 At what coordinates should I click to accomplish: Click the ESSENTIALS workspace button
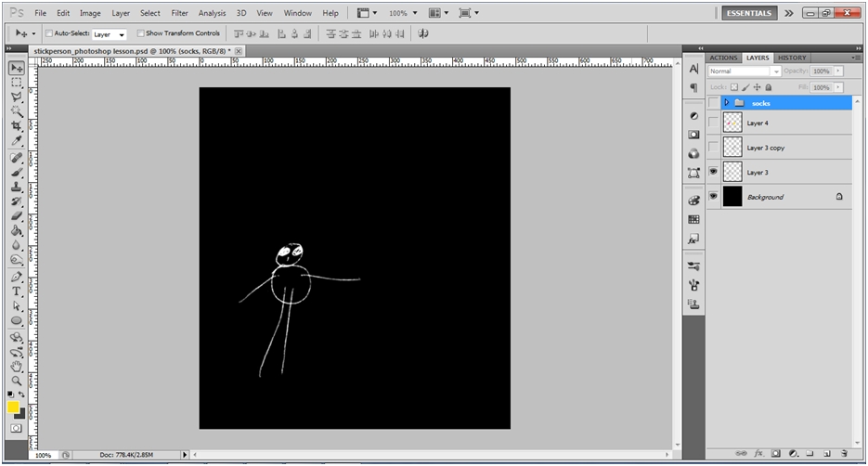(x=749, y=13)
